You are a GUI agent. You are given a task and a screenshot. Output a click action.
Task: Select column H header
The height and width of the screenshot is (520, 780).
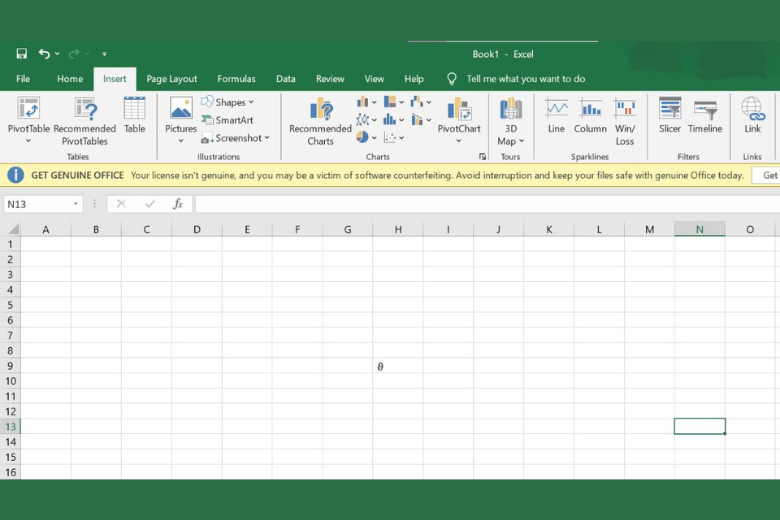398,229
